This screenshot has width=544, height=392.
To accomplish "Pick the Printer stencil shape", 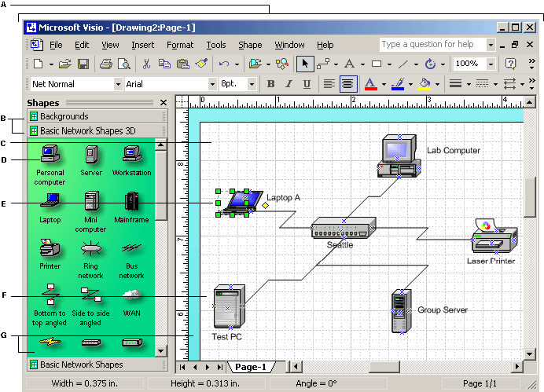I will 50,247.
